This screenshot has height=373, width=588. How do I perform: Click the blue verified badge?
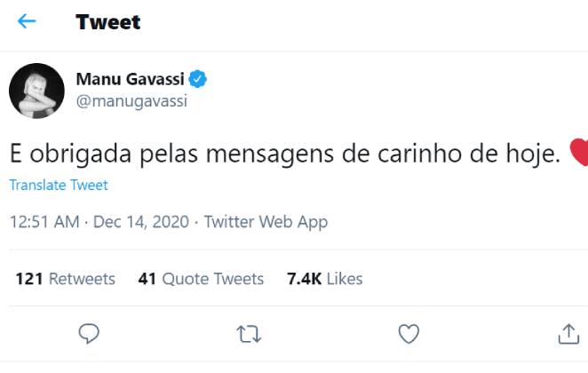coord(198,80)
